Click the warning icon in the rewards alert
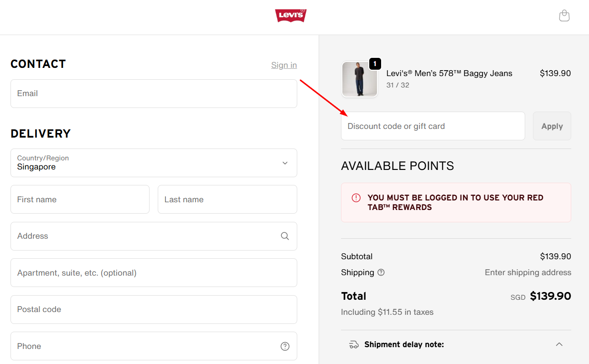 356,198
